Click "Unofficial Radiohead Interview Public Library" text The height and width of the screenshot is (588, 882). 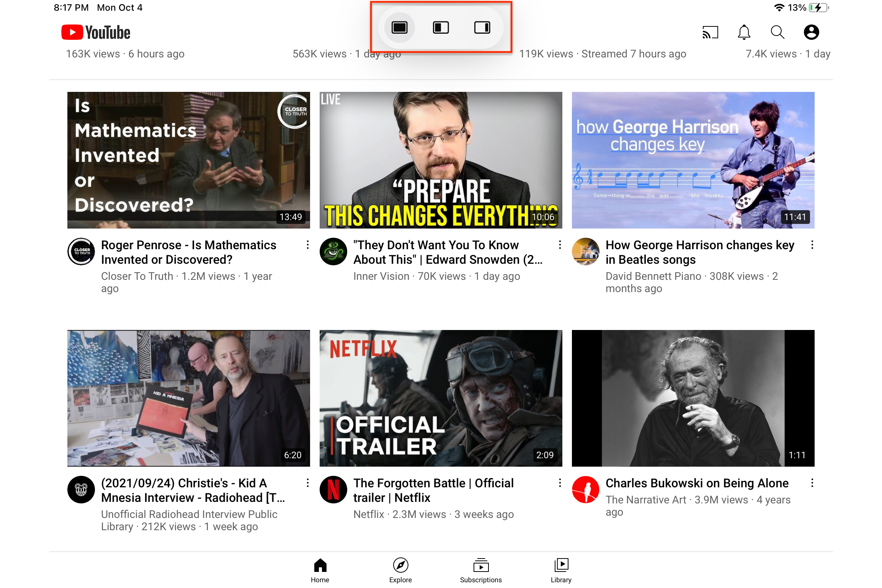click(189, 520)
